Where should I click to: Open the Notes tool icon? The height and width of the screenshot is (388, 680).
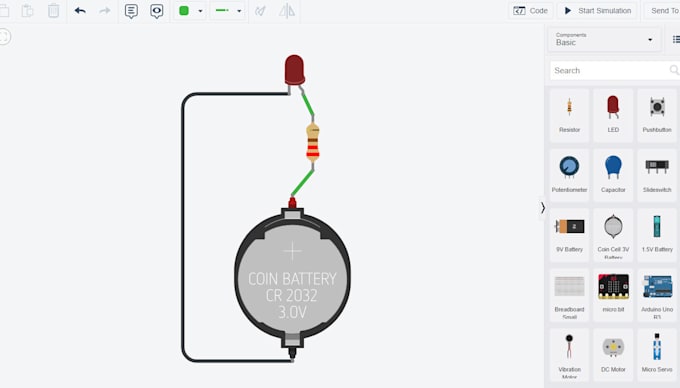[131, 11]
